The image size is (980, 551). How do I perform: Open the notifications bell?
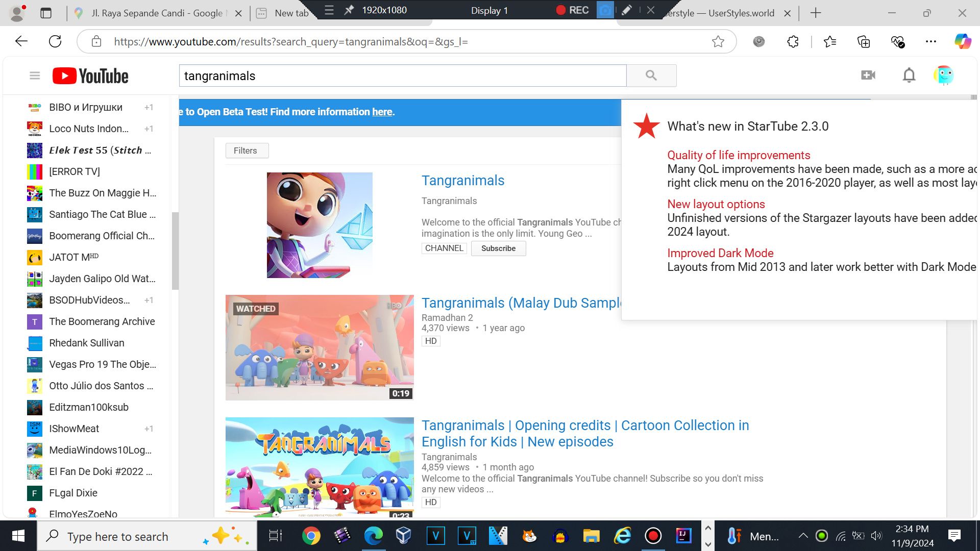(x=909, y=75)
